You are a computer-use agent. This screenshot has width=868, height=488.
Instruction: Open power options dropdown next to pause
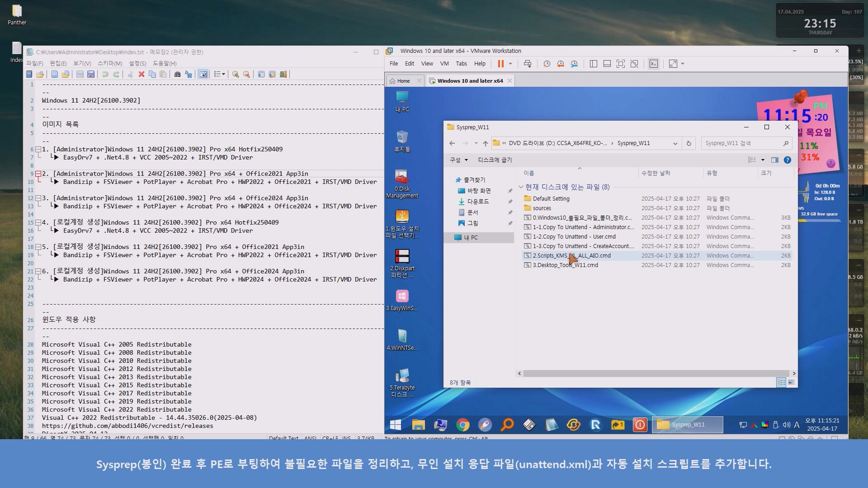510,64
